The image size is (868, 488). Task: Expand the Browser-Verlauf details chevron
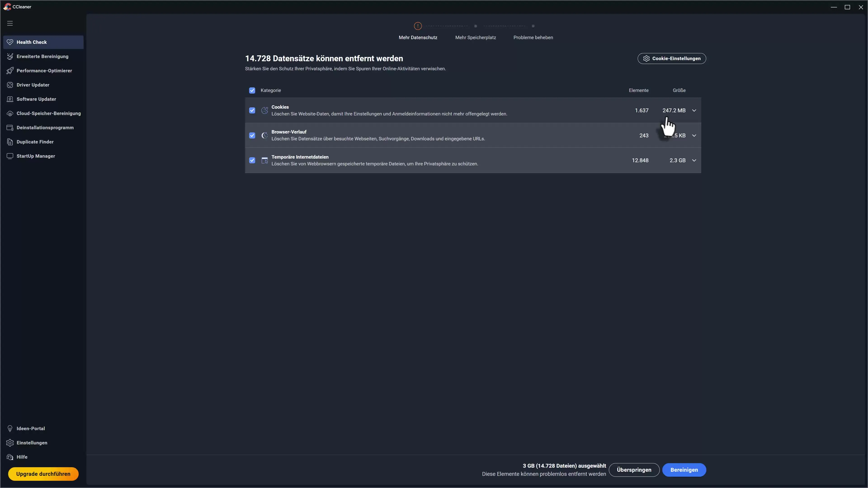(x=694, y=135)
